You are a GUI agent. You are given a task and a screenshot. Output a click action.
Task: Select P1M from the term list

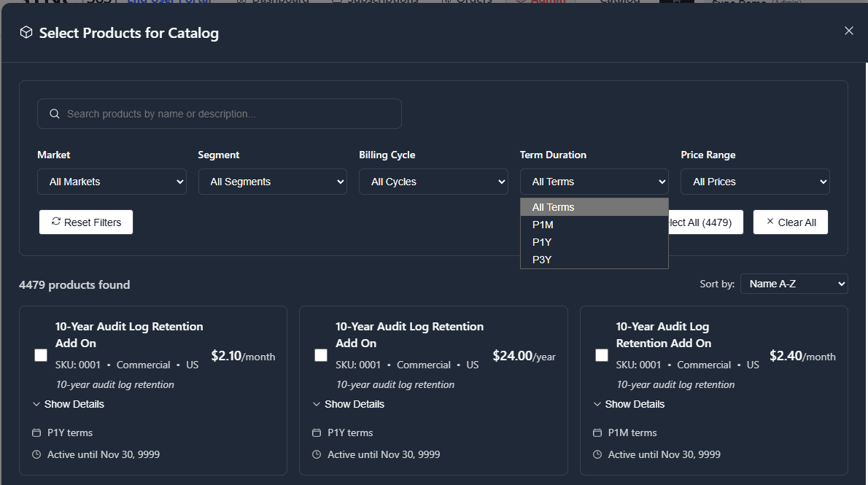pos(594,225)
